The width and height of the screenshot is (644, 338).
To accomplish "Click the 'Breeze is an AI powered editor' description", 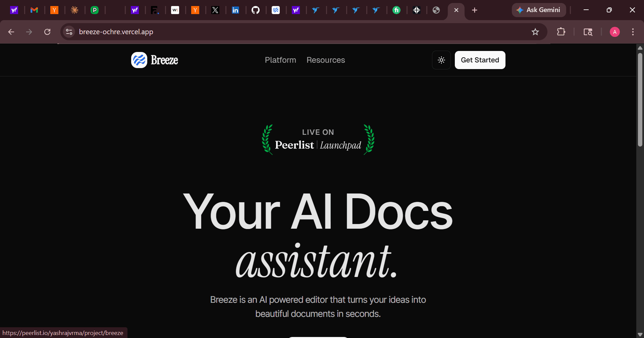I will tap(318, 306).
